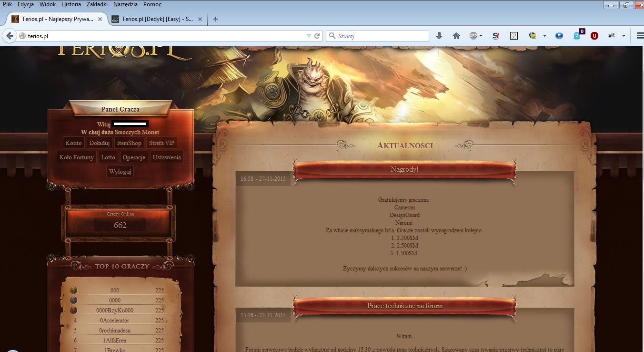Open the Operacje button

point(134,157)
